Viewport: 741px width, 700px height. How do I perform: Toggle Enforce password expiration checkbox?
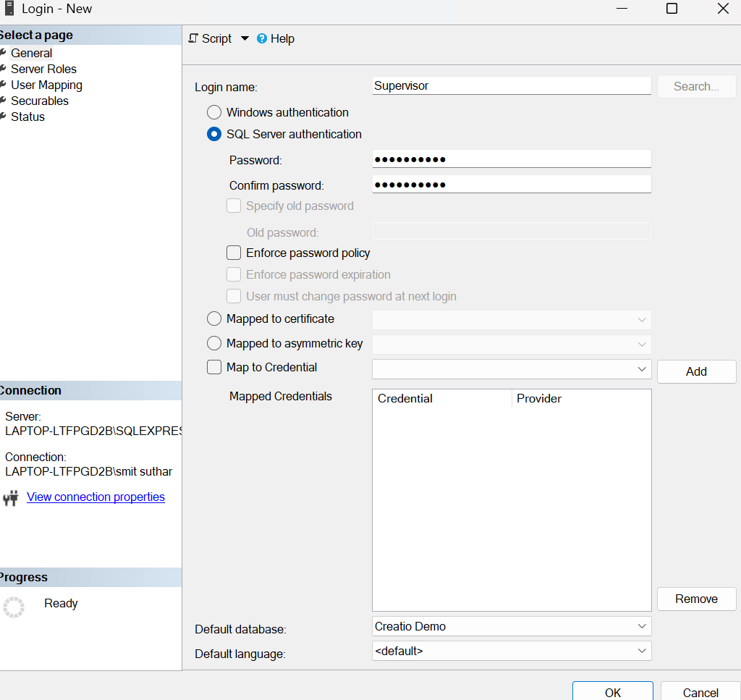coord(234,274)
